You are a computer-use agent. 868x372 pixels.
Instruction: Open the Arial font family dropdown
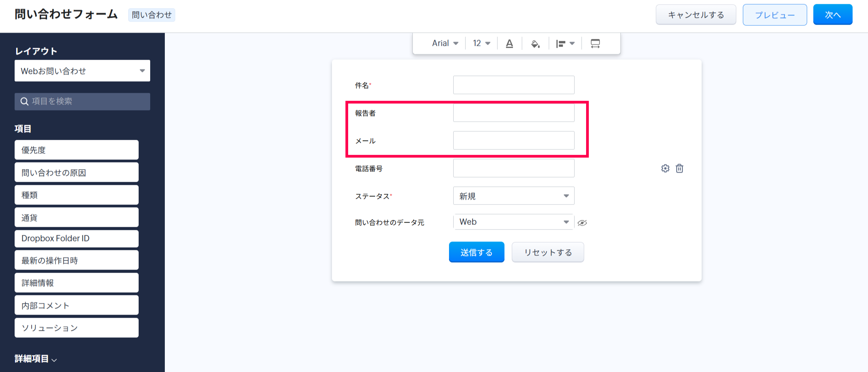(x=445, y=43)
